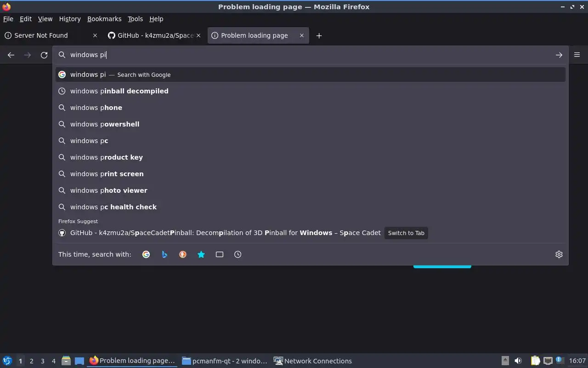
Task: Choose 'windows pinball decompiled' history suggestion
Action: point(310,91)
